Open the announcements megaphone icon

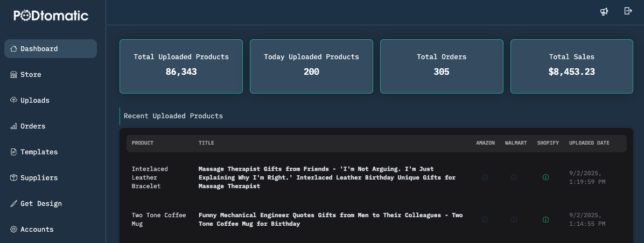604,11
